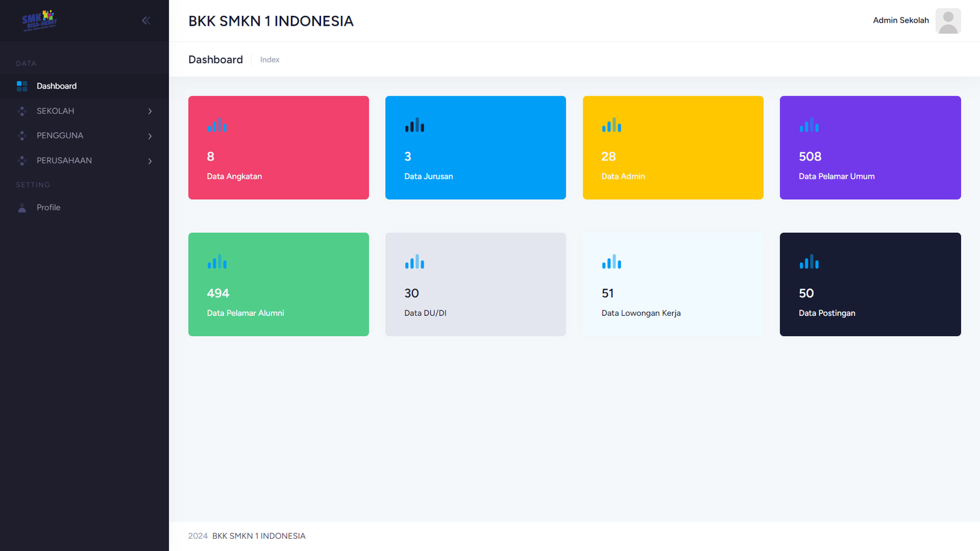This screenshot has width=980, height=551.
Task: Select the PENGGUNA menu entry
Action: tap(60, 136)
